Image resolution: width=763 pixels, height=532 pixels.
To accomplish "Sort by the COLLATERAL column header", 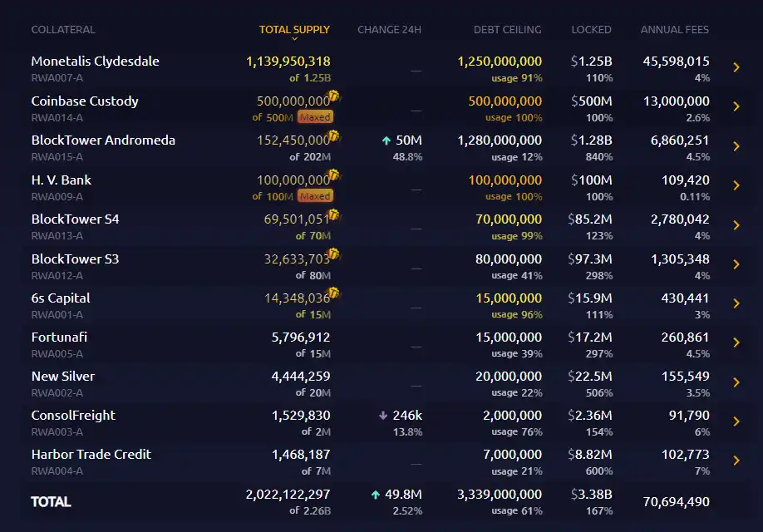I will click(x=63, y=30).
